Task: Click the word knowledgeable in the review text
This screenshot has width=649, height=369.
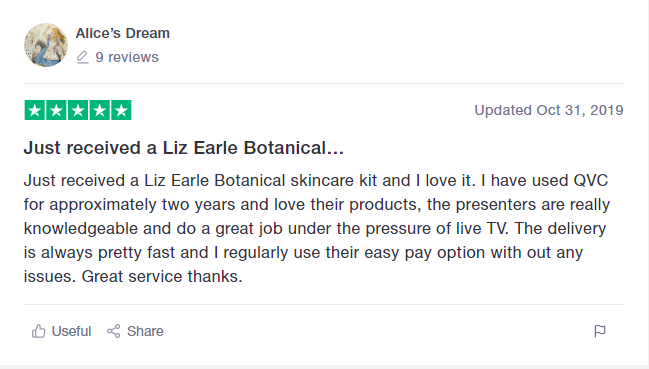Action: coord(80,229)
